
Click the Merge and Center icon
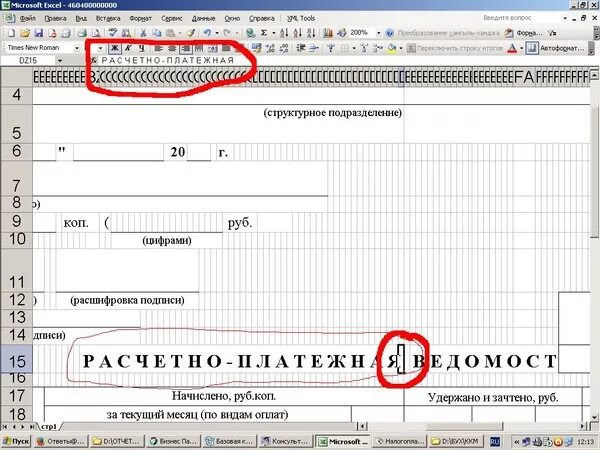[x=213, y=48]
